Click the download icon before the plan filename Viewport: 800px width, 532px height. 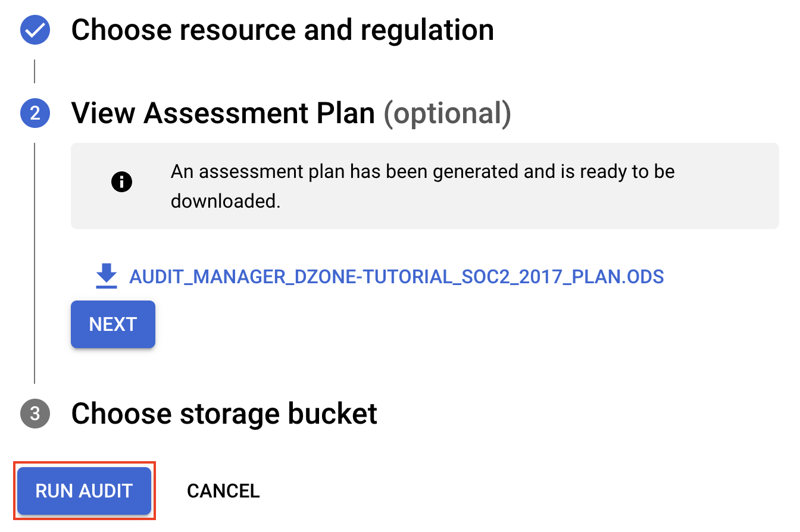[x=106, y=276]
